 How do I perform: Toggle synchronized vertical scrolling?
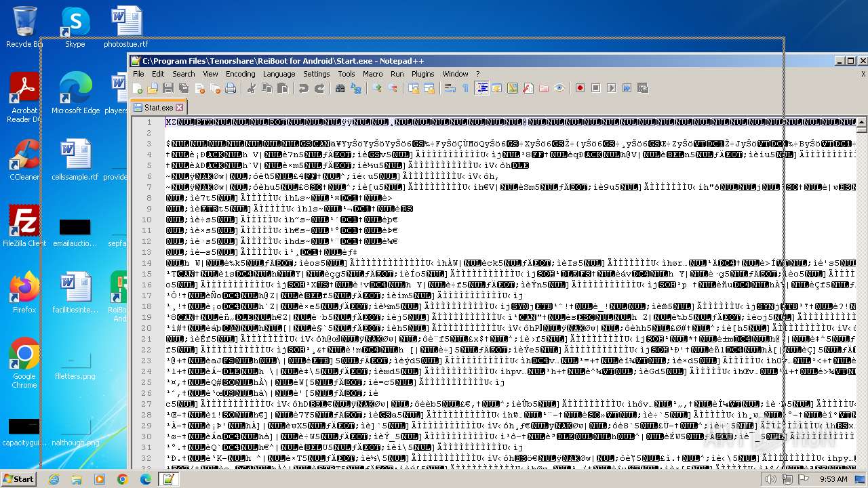(413, 88)
